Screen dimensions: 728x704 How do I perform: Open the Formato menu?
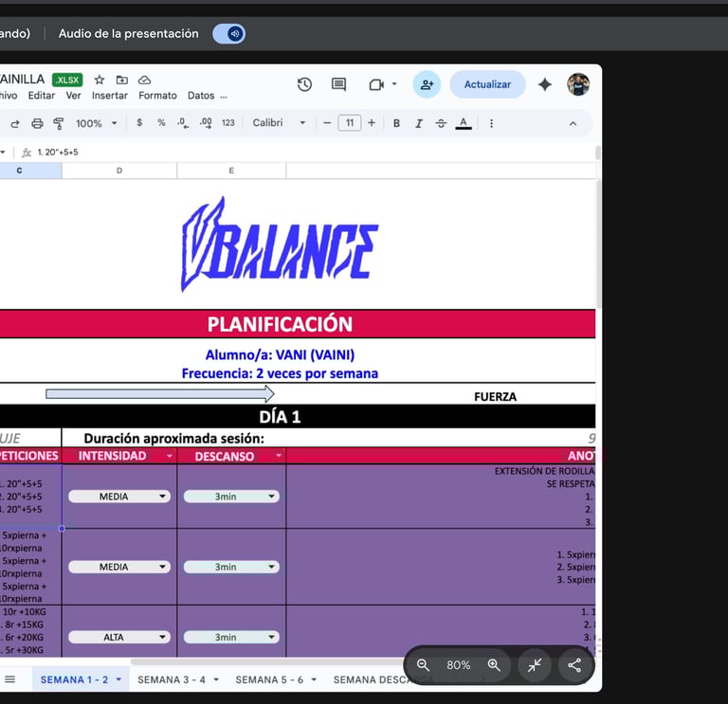[x=158, y=96]
